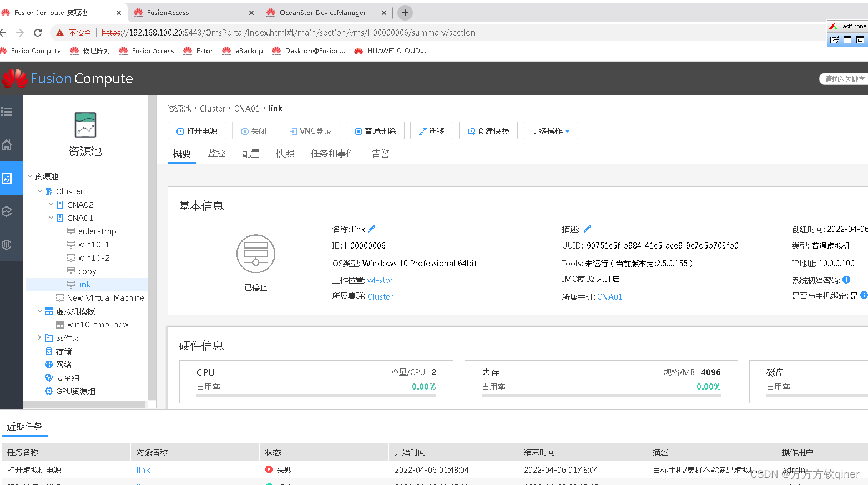Image resolution: width=868 pixels, height=485 pixels.
Task: Click Cluster in the breadcrumb
Action: click(213, 109)
